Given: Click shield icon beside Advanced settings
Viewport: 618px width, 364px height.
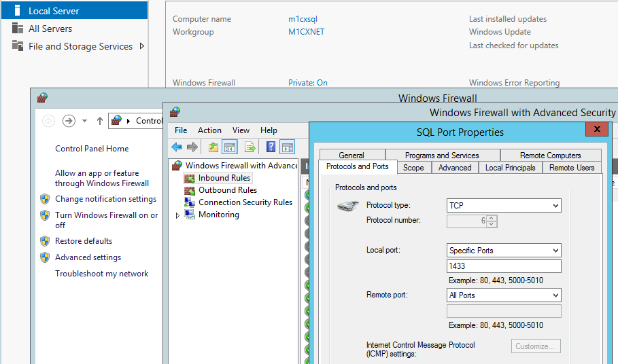Looking at the screenshot, I should coord(45,257).
